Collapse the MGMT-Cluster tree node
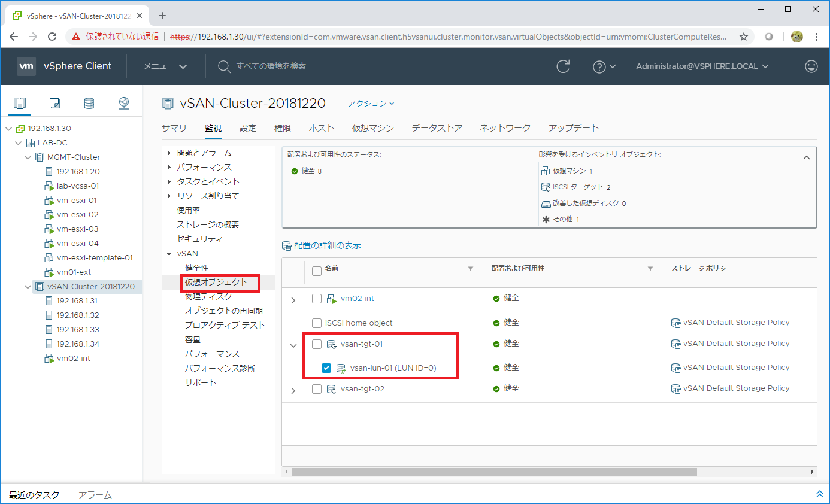The width and height of the screenshot is (830, 504). tap(28, 157)
